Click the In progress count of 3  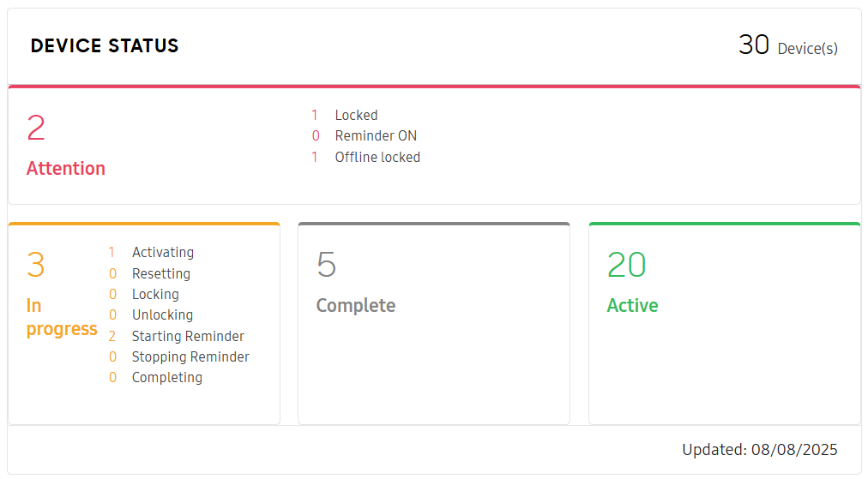click(x=36, y=266)
